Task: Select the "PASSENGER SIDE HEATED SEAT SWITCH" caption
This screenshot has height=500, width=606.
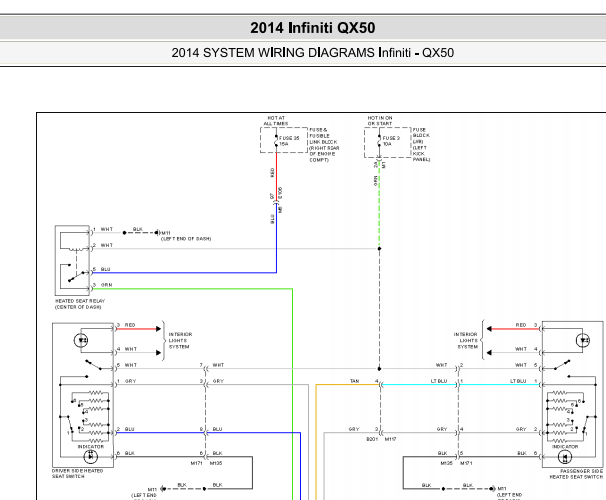Action: 576,474
